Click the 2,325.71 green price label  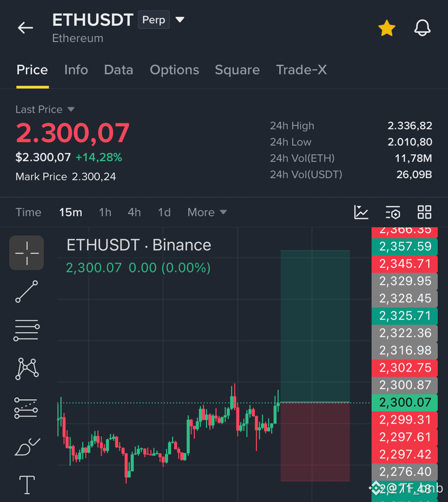point(405,316)
